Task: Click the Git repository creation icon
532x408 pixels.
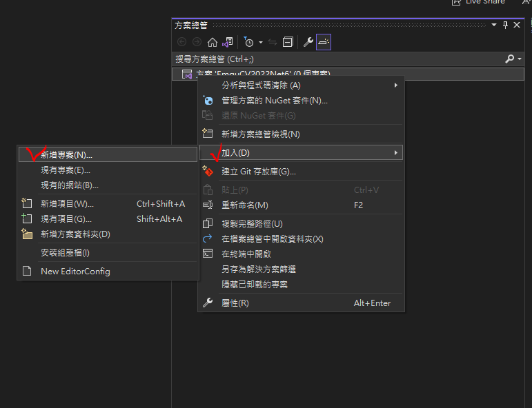Action: coord(208,171)
